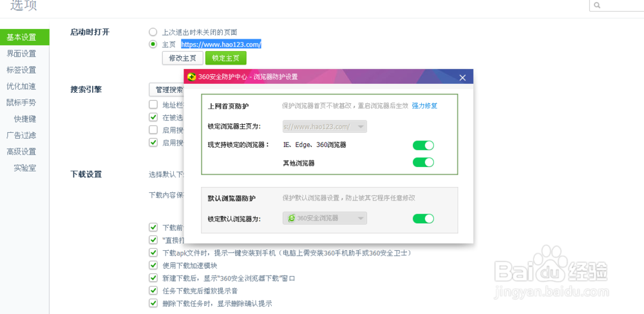This screenshot has width=644, height=314.
Task: Toggle 新建下载后 show-window checkbox
Action: coord(153,278)
